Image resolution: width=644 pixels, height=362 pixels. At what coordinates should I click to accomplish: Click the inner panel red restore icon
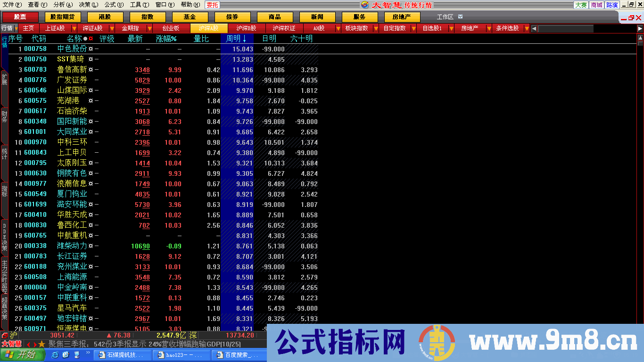(631, 18)
